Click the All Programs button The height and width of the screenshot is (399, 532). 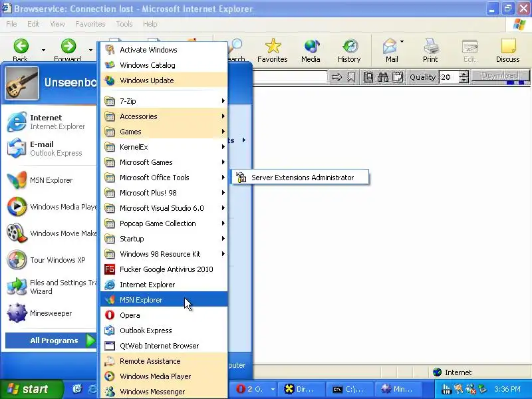click(51, 340)
